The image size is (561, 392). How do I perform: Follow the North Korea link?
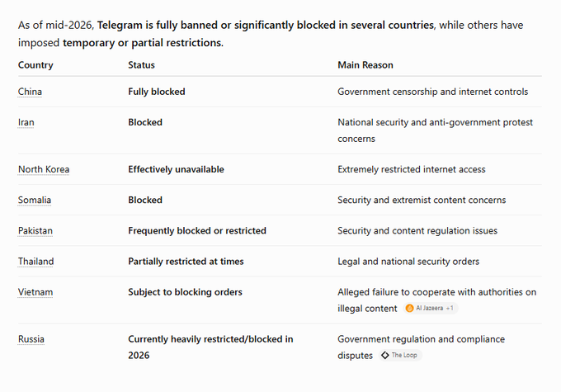[x=44, y=169]
